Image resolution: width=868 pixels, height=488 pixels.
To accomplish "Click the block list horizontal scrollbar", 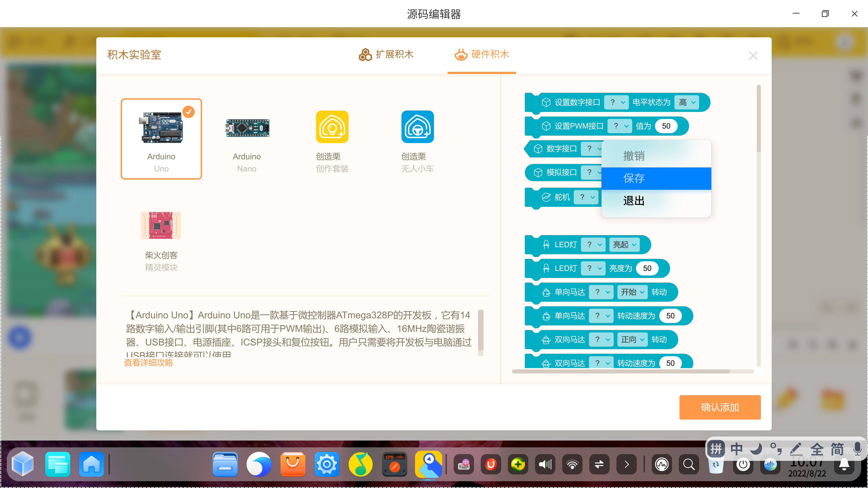I will click(x=621, y=371).
